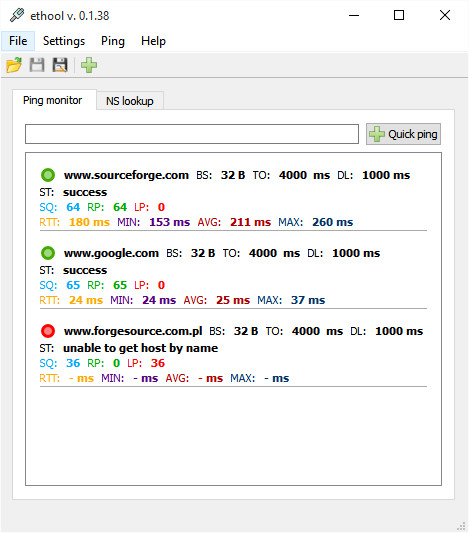The width and height of the screenshot is (469, 533).
Task: Click the AVG value 25 ms
Action: point(233,300)
